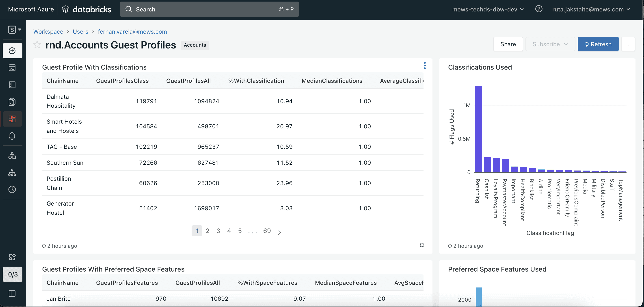Screen dimensions: 644x307
Task: Open the SQL Warehouses cluster icon
Action: tap(12, 172)
